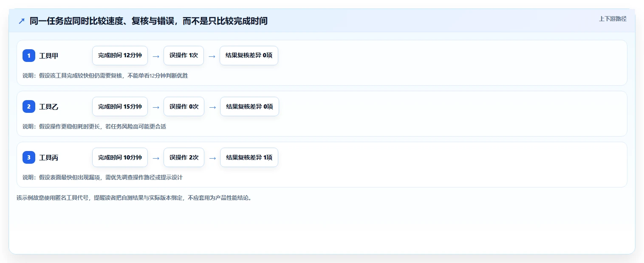The image size is (644, 263).
Task: Click the diagonal arrow icon beside the title
Action: (22, 21)
